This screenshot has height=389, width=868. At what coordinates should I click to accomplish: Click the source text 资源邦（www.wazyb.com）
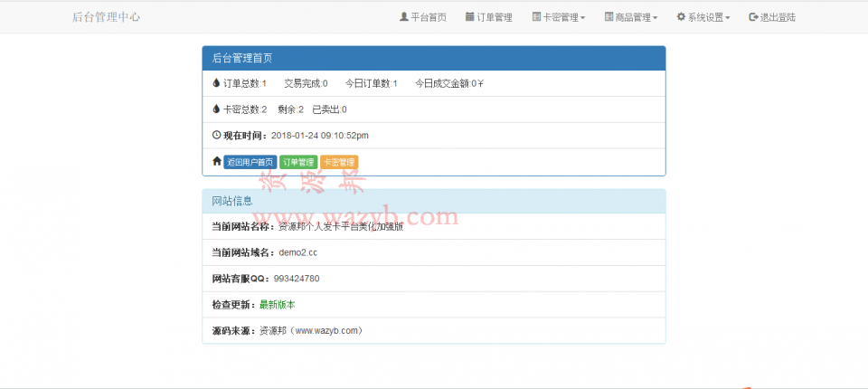click(x=312, y=331)
